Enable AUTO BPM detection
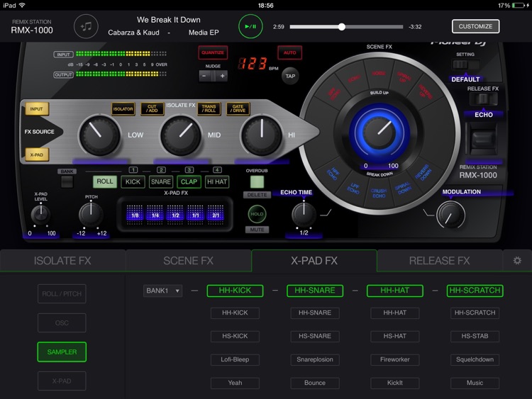532x399 pixels. [x=289, y=53]
